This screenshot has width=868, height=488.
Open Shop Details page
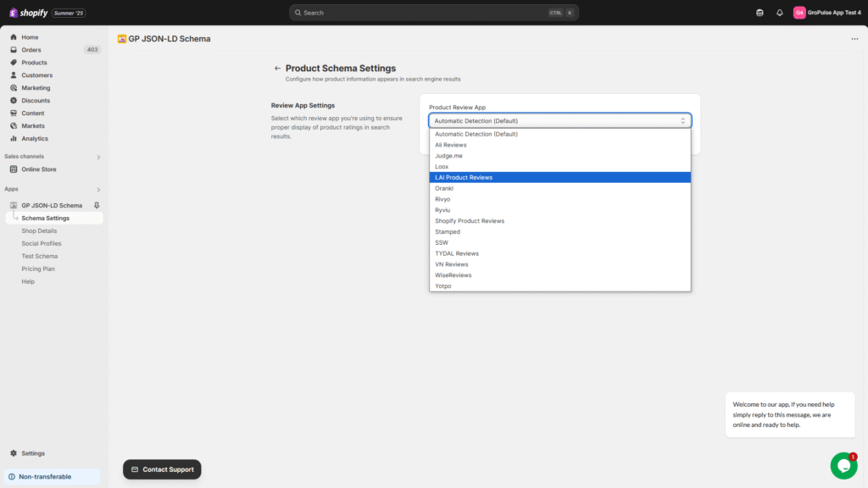tap(39, 230)
